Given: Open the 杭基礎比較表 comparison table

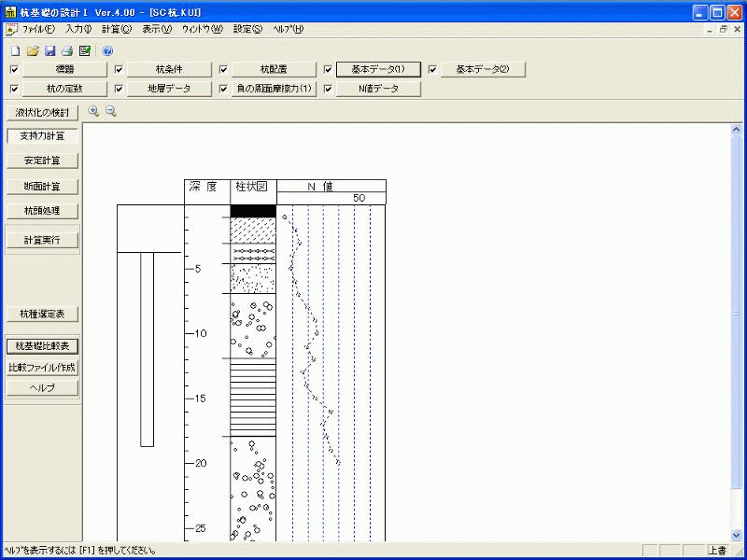Looking at the screenshot, I should click(41, 344).
